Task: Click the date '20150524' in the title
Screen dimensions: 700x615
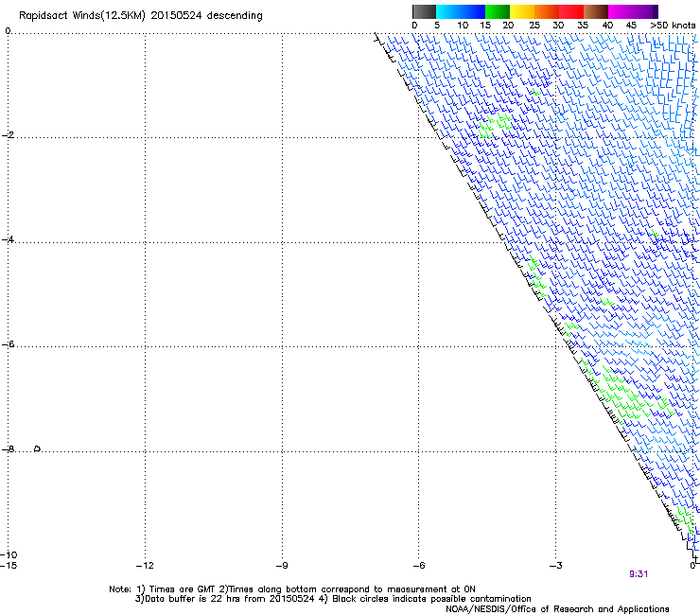Action: pyautogui.click(x=176, y=16)
